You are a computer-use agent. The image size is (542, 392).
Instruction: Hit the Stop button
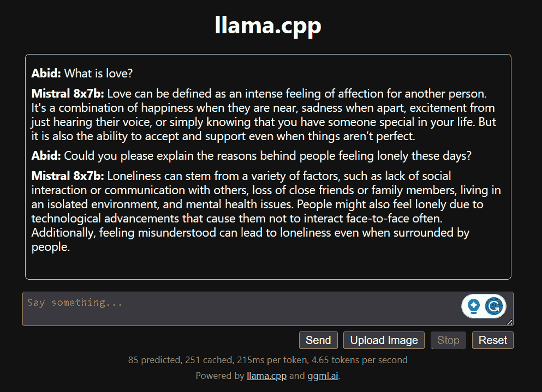448,340
